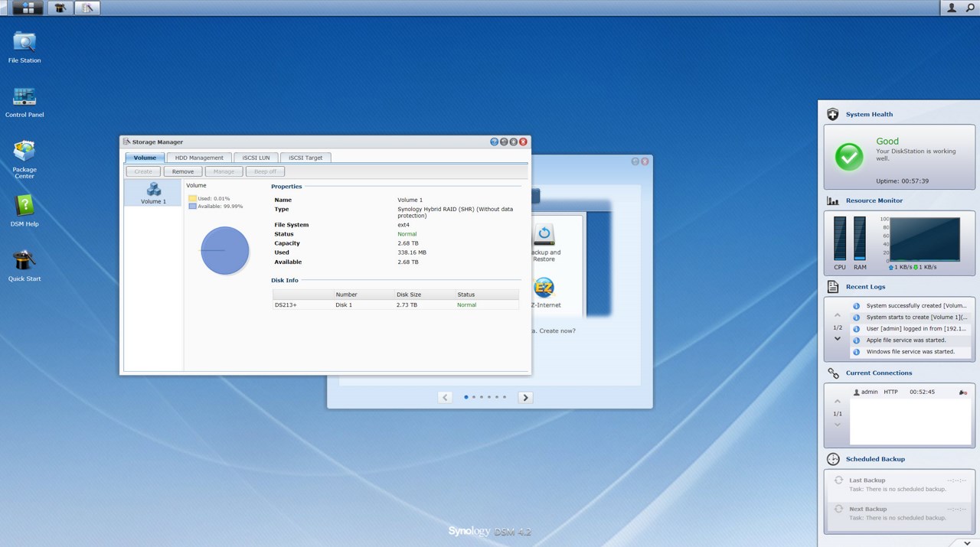
Task: Open the iSCSI Target tab
Action: pyautogui.click(x=305, y=158)
